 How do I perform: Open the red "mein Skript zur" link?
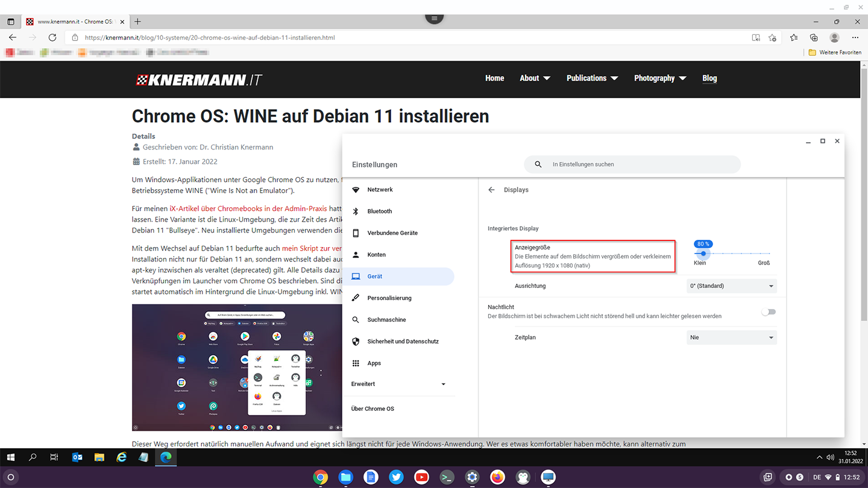[x=312, y=248]
